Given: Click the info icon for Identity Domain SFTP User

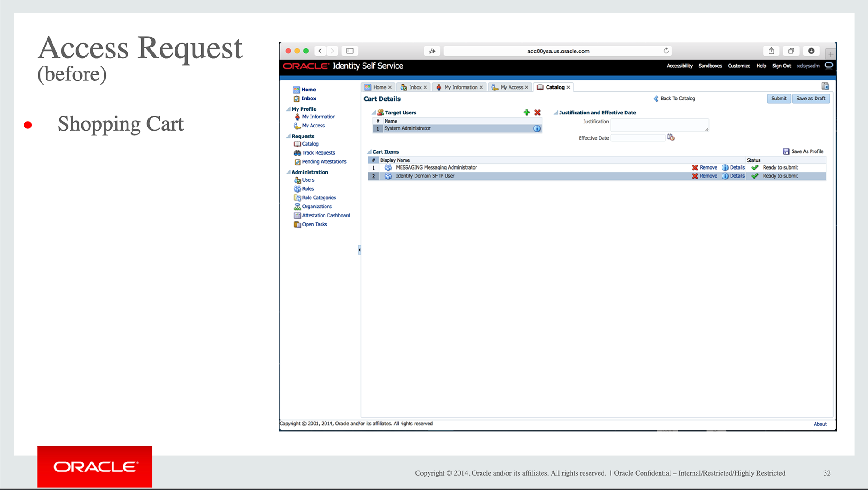Looking at the screenshot, I should tap(725, 176).
